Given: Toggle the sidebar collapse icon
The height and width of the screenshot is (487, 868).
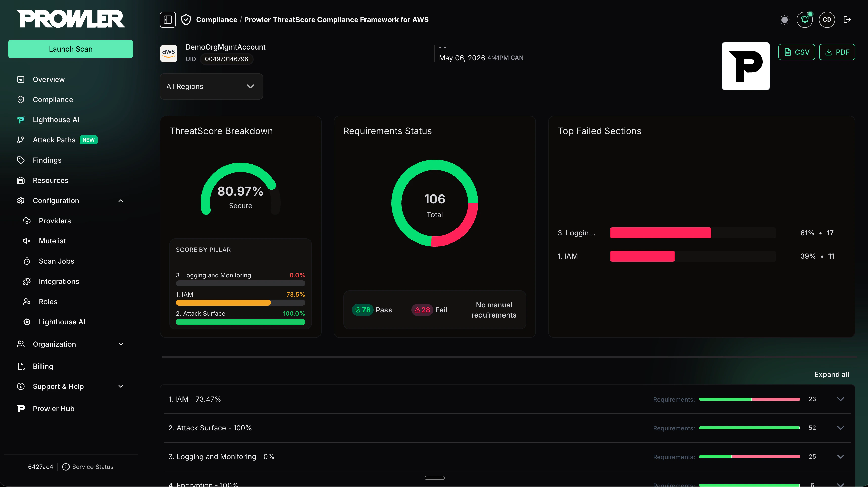Looking at the screenshot, I should click(x=168, y=19).
